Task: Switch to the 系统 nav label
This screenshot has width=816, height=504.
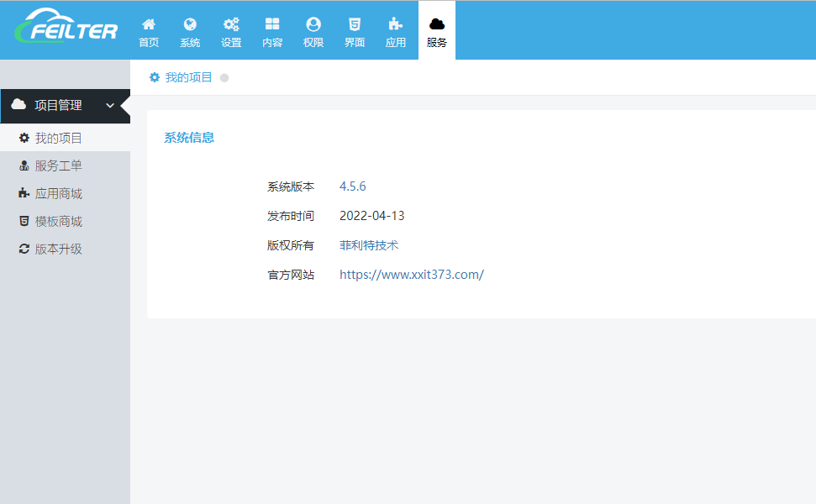Action: tap(190, 43)
